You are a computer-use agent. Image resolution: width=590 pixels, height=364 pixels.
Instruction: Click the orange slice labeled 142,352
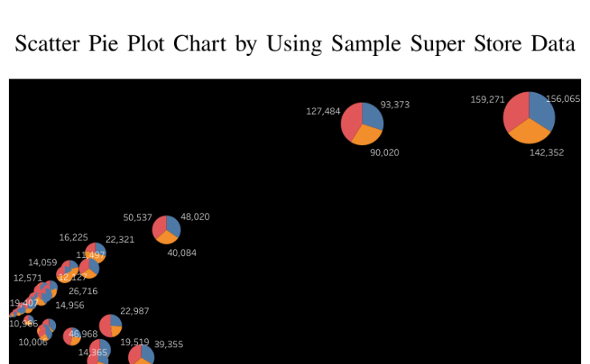point(530,131)
